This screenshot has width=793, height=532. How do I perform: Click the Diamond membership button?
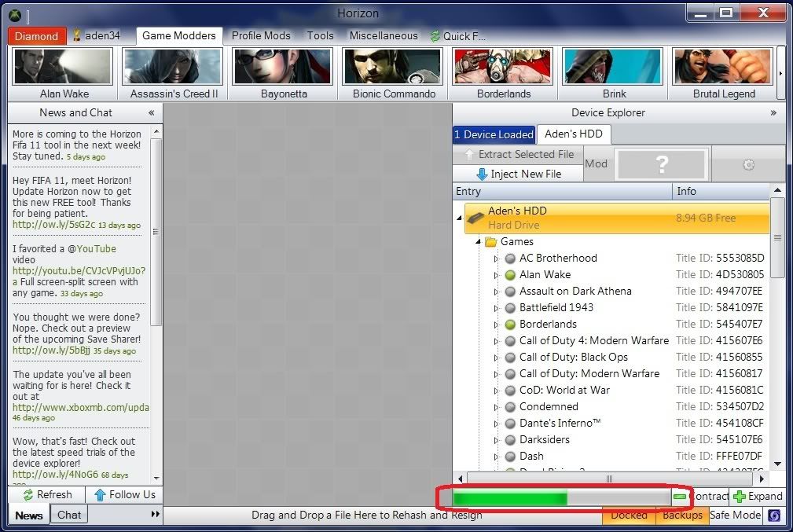point(37,36)
